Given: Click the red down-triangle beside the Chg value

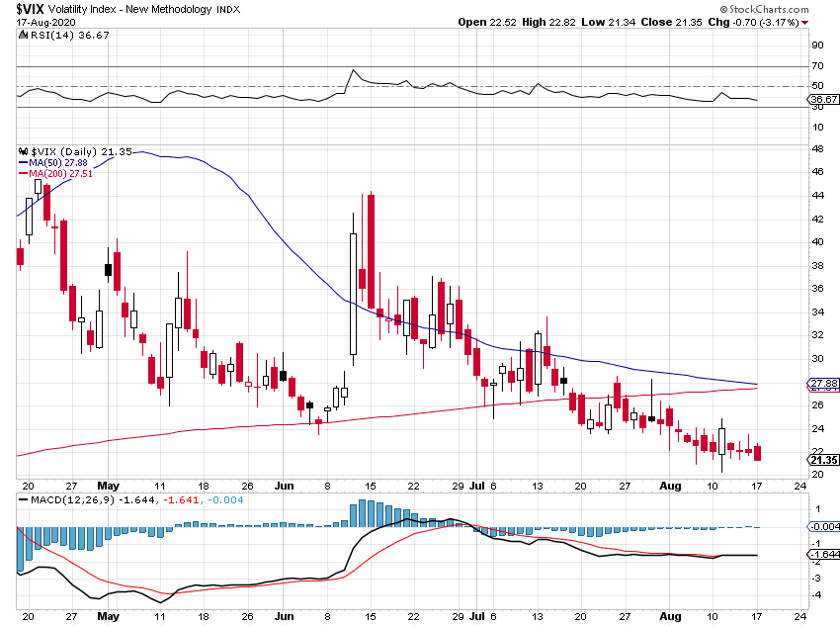Looking at the screenshot, I should pyautogui.click(x=805, y=23).
